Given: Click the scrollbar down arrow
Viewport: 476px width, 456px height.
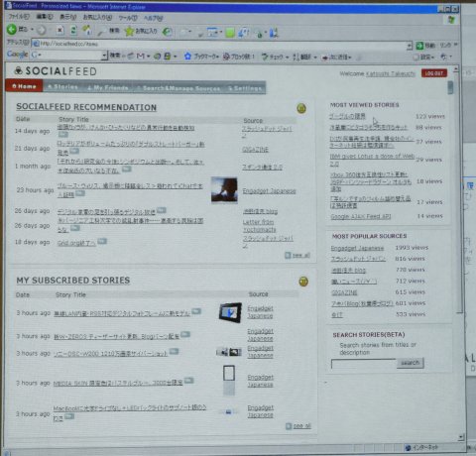Looking at the screenshot, I should (461, 437).
